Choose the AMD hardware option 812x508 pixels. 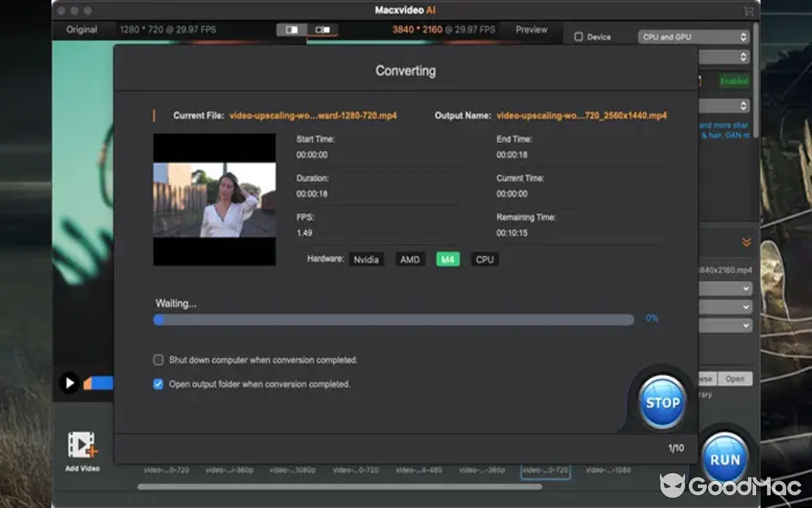pos(410,259)
